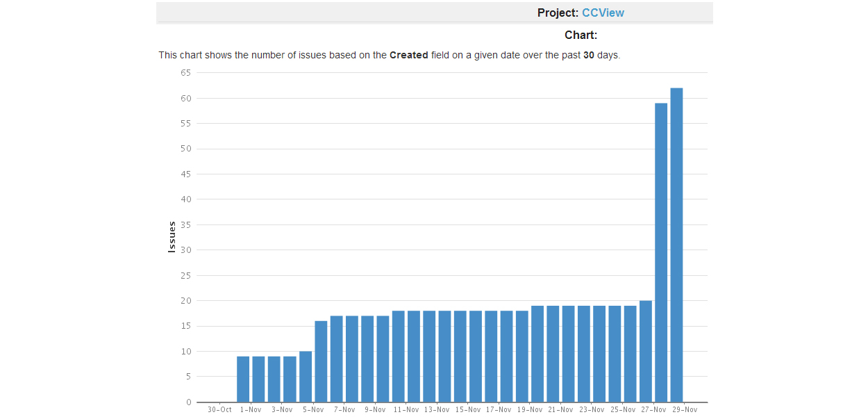
Task: Click the 21-Nov x-axis date label
Action: [x=560, y=410]
